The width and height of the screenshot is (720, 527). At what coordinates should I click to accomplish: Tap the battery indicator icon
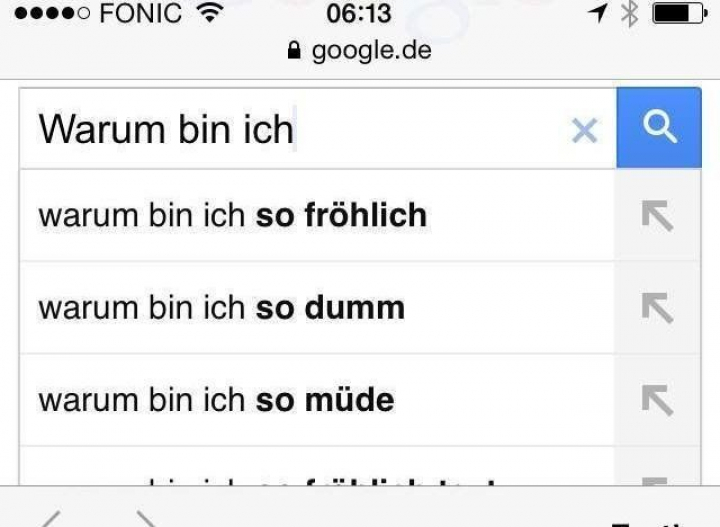[x=678, y=14]
